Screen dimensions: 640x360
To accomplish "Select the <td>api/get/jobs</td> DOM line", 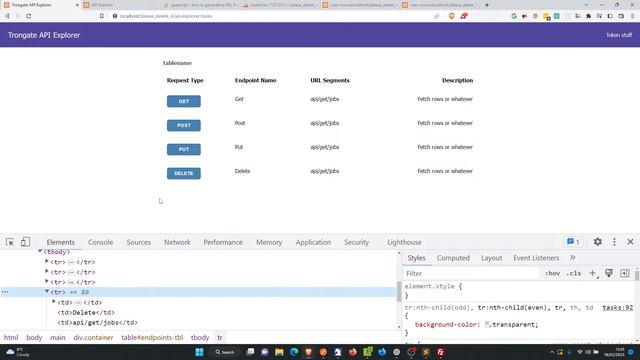I will (98, 322).
